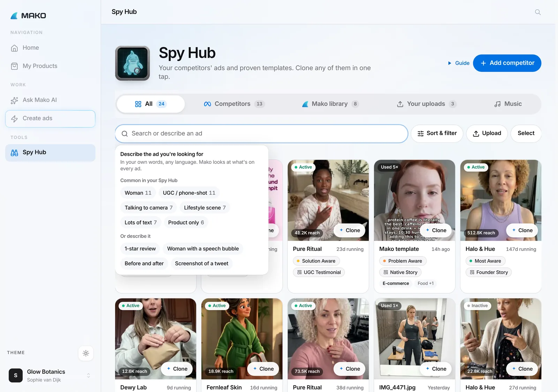Expand the Glow Botanics account switcher
Viewport: 558px width, 392px height.
coord(50,375)
